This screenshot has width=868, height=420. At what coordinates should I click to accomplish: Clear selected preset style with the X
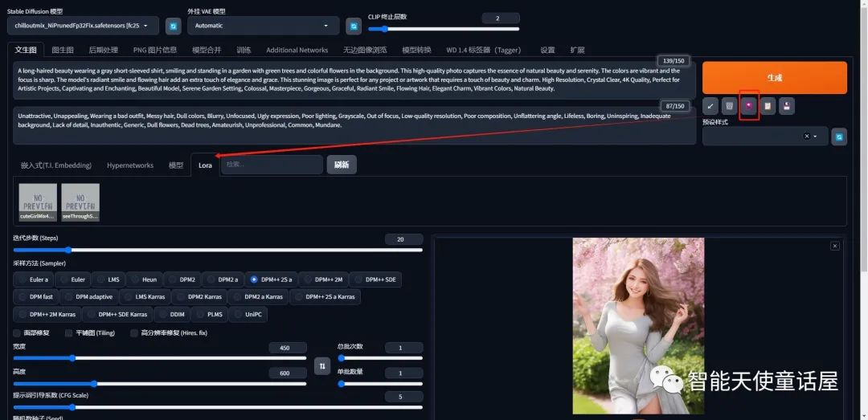807,137
